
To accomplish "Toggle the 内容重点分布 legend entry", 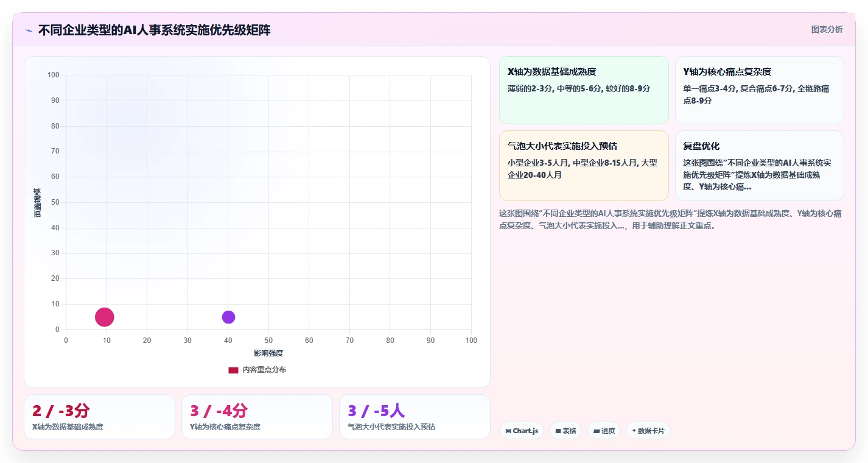I will point(257,370).
